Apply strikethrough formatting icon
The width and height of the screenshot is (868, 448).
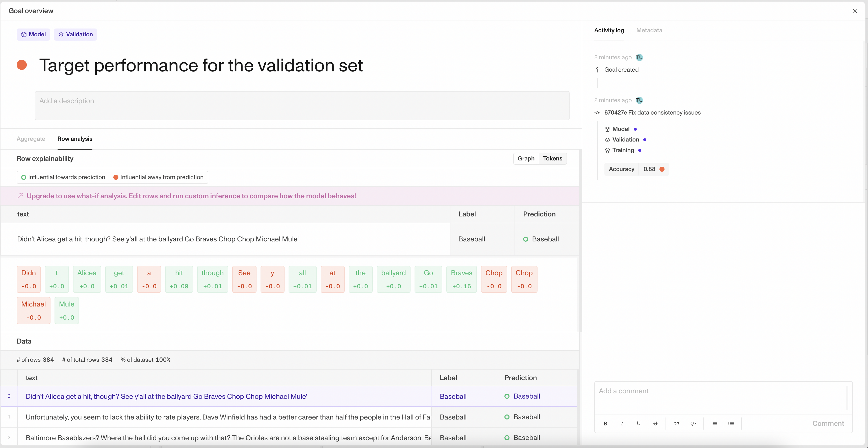pos(655,424)
